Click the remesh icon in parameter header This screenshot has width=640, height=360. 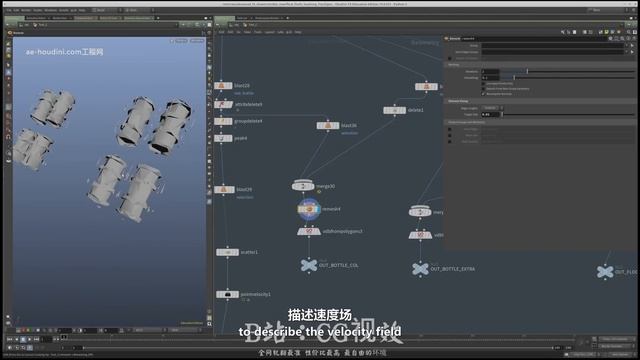[446, 38]
